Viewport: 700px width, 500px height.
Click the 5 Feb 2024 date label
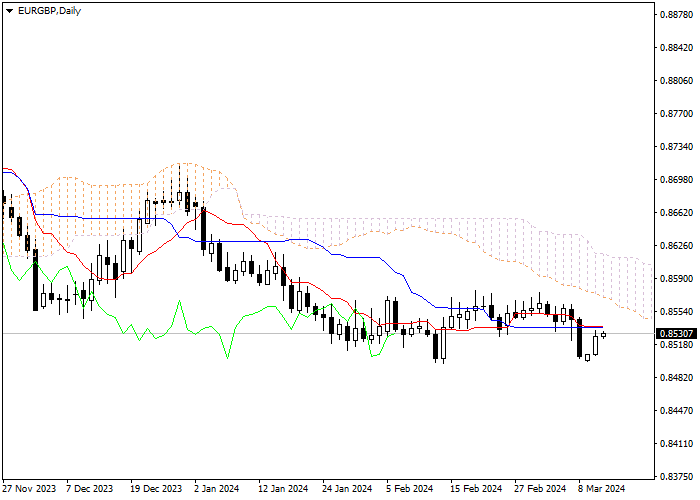tap(410, 489)
